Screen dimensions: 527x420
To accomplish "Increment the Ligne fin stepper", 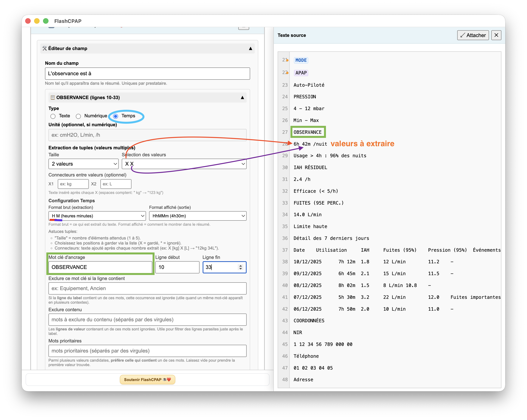I will (x=241, y=265).
